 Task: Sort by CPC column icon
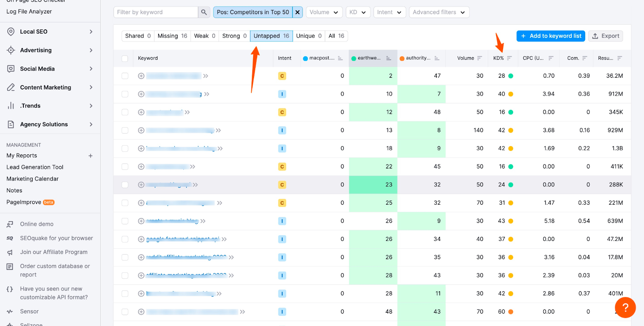click(551, 58)
